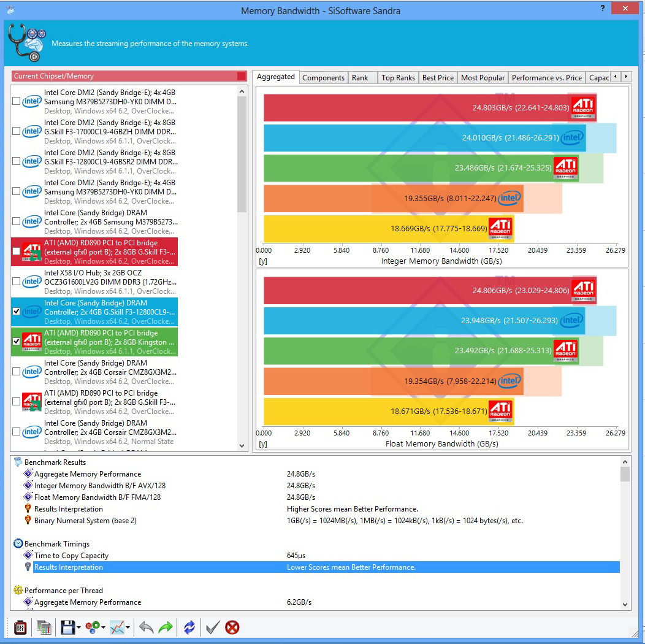The width and height of the screenshot is (645, 644).
Task: Switch to the Components tab
Action: coord(323,78)
